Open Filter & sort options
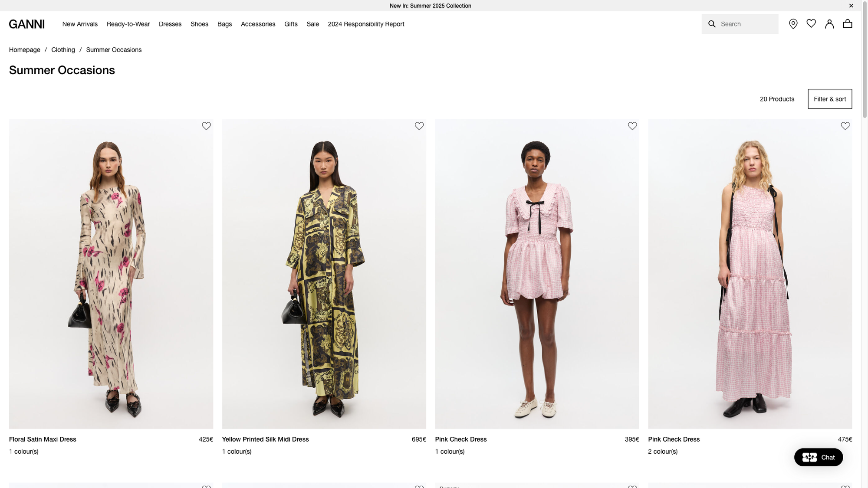868x488 pixels. (x=830, y=99)
